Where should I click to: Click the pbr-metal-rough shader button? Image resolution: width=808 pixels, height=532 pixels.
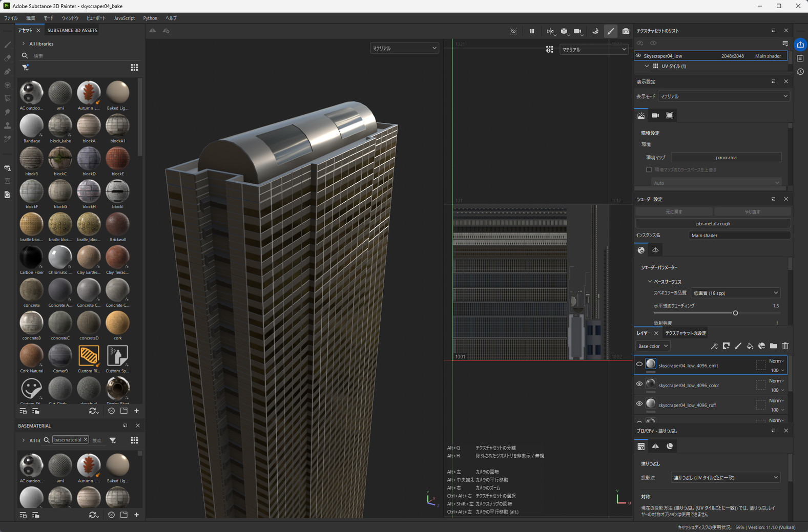713,224
